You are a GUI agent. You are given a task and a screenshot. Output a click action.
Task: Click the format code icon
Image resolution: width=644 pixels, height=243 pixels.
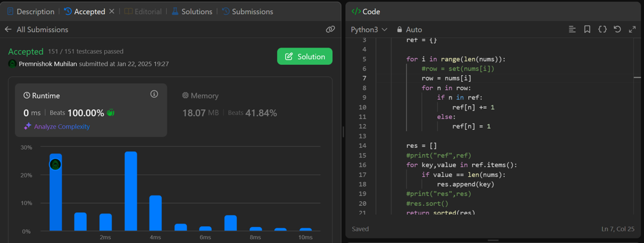572,29
